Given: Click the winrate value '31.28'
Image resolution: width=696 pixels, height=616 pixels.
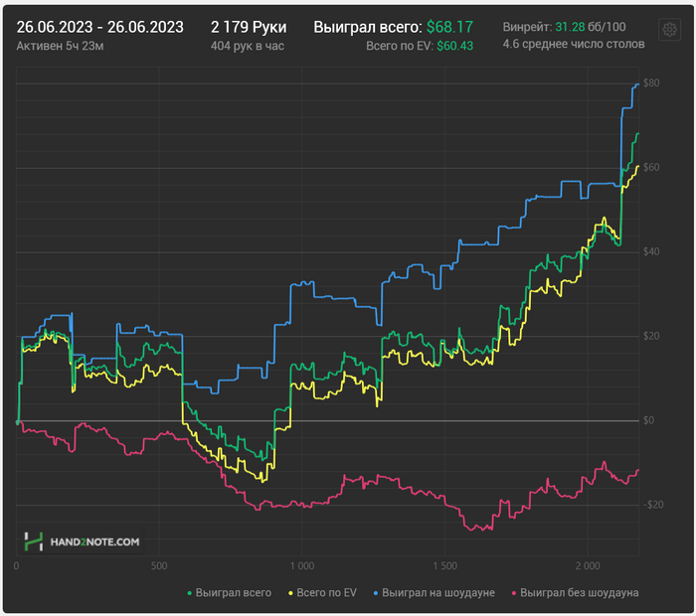Looking at the screenshot, I should pos(570,27).
